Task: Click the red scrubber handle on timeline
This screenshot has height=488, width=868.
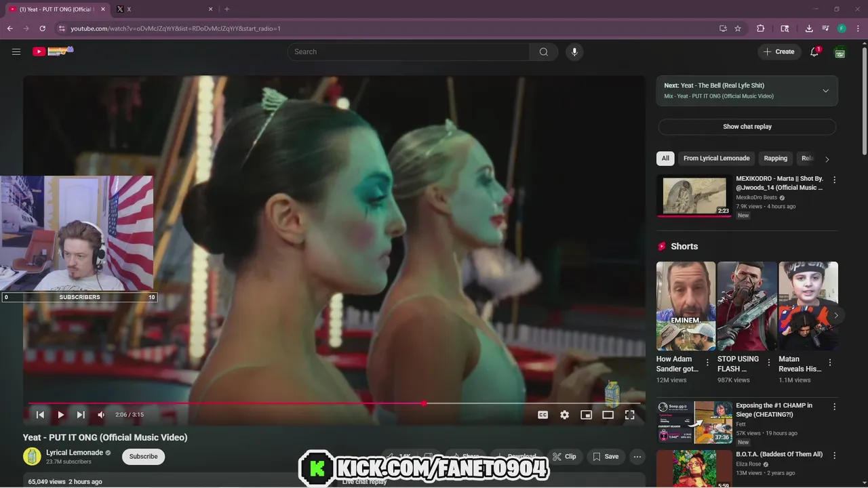Action: click(424, 403)
